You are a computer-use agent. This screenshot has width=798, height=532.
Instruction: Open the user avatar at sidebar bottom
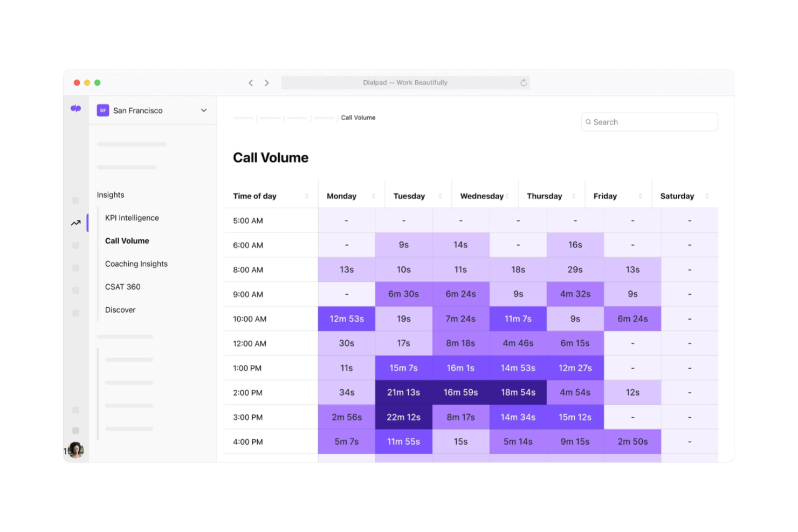[x=75, y=450]
